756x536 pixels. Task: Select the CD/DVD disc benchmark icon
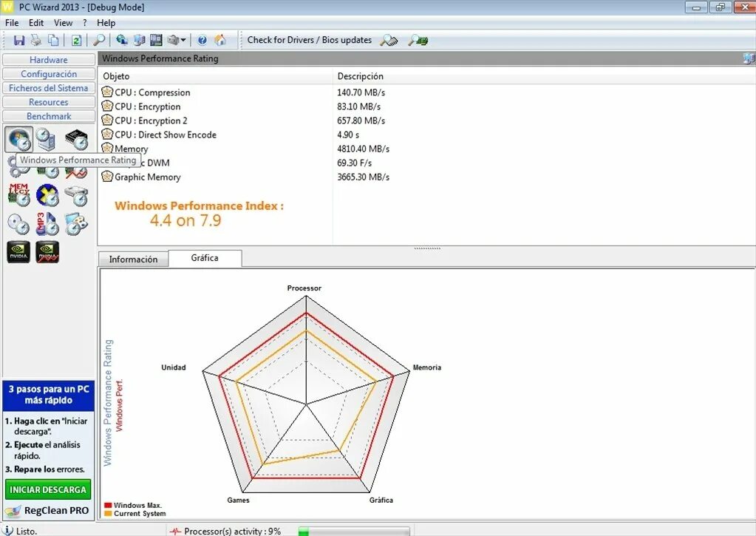(18, 224)
